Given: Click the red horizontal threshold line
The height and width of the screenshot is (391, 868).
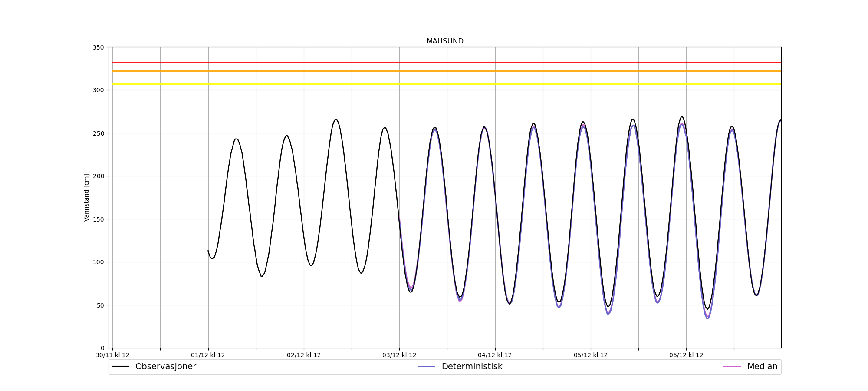Looking at the screenshot, I should (x=434, y=63).
